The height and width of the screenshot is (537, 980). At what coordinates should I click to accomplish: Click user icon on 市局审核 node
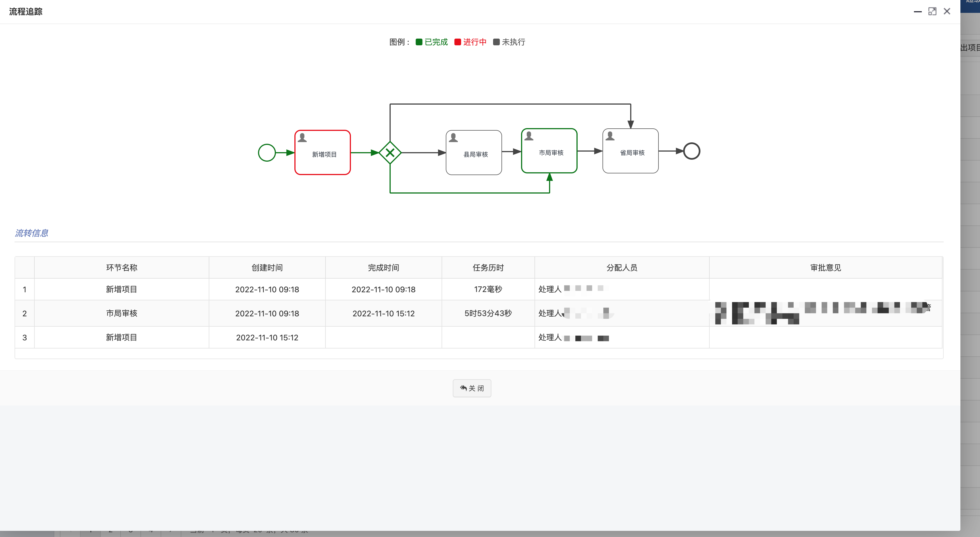pyautogui.click(x=529, y=136)
